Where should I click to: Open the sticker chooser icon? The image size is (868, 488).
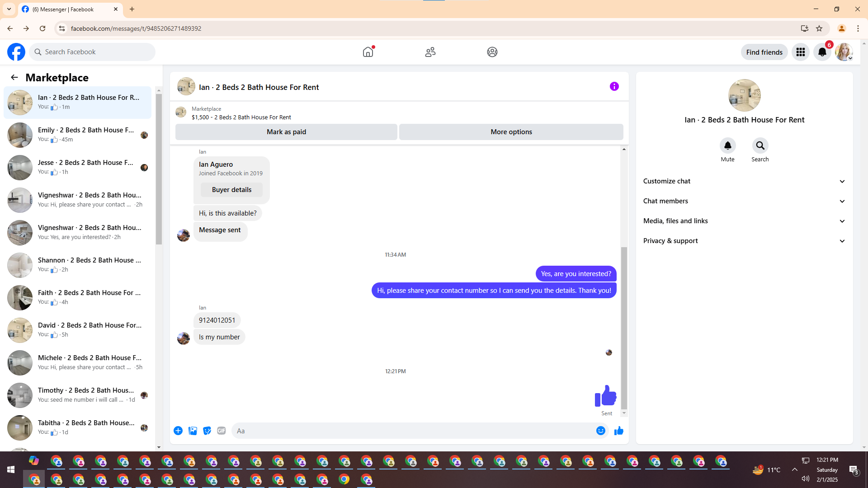pos(207,431)
